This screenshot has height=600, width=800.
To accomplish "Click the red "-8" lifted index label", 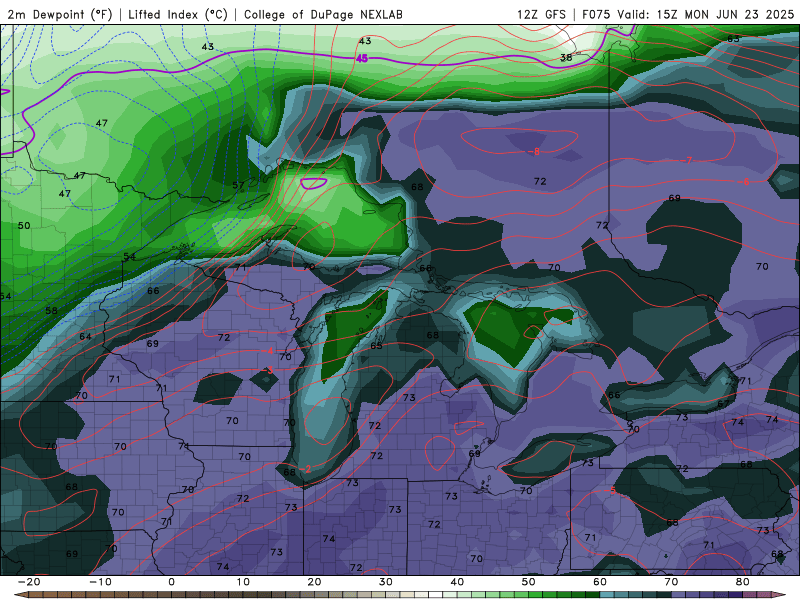I will pyautogui.click(x=534, y=152).
